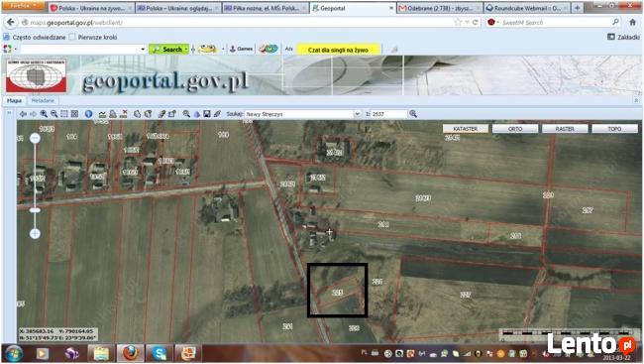644x364 pixels.
Task: Click the save floppy disk icon
Action: 207,114
